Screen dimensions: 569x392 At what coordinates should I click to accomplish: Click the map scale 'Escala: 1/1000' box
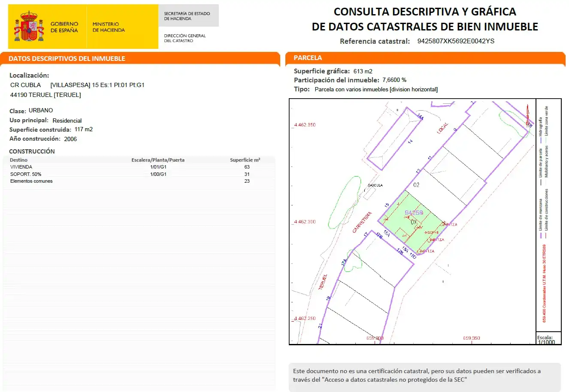pyautogui.click(x=548, y=338)
